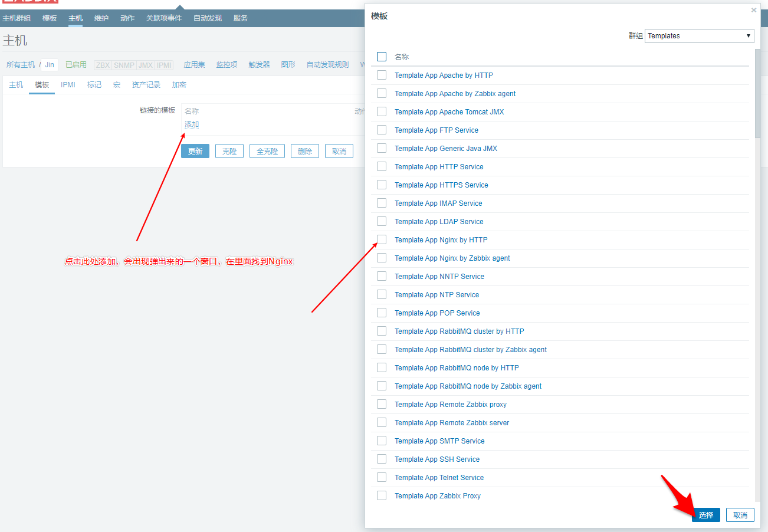Check the Template App Zabbix Proxy box
The height and width of the screenshot is (532, 768).
click(x=382, y=495)
